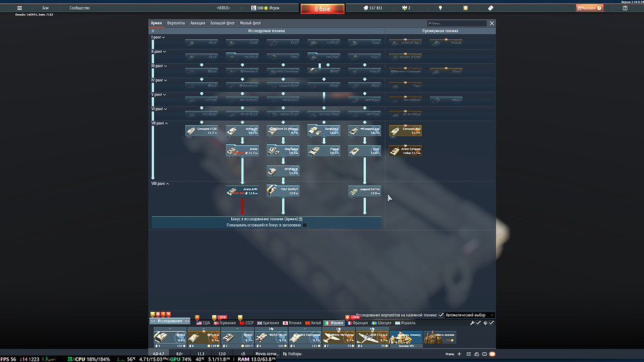Select the Ariete AMV tank card
644x362 pixels.
click(x=242, y=191)
